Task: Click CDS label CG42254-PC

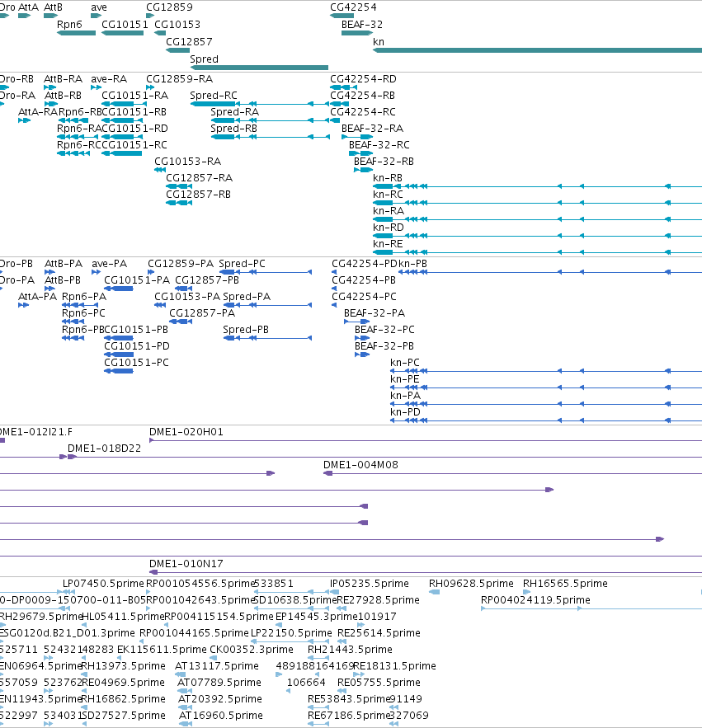Action: (x=364, y=297)
